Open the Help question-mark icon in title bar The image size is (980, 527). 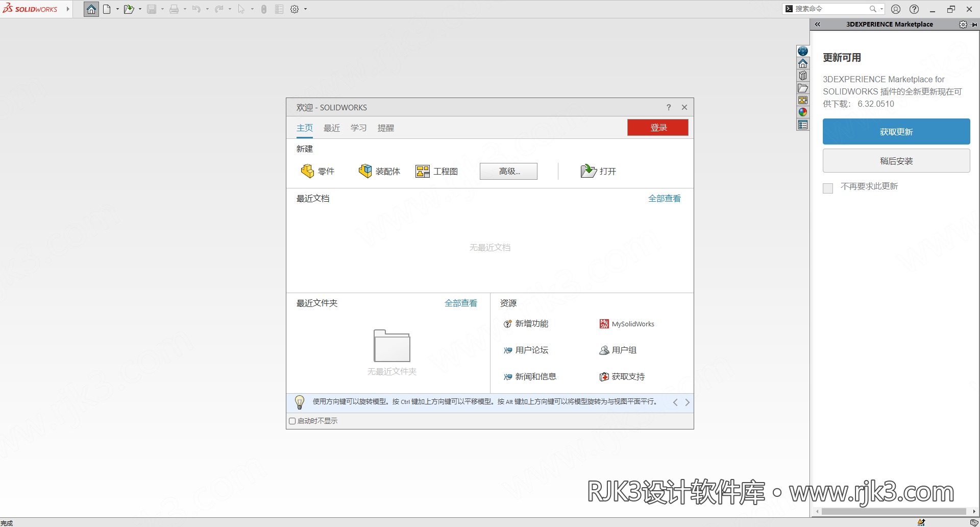pyautogui.click(x=914, y=9)
